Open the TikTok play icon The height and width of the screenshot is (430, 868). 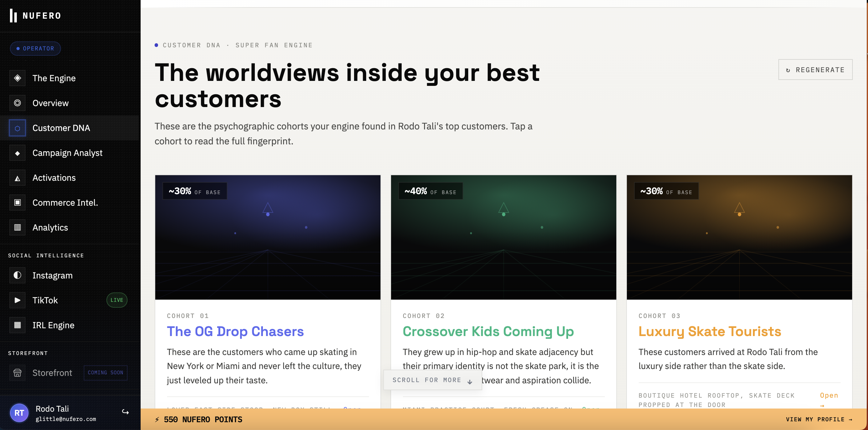(17, 300)
